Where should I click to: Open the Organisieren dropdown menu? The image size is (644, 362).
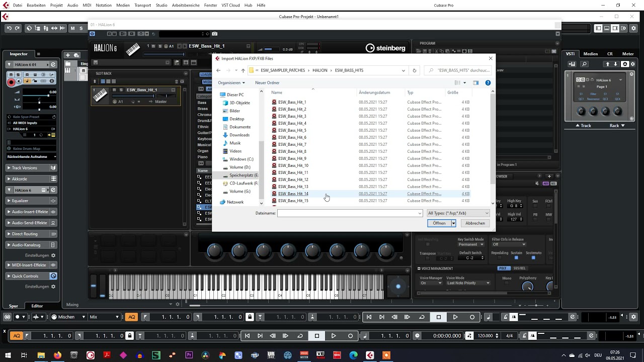pyautogui.click(x=231, y=82)
